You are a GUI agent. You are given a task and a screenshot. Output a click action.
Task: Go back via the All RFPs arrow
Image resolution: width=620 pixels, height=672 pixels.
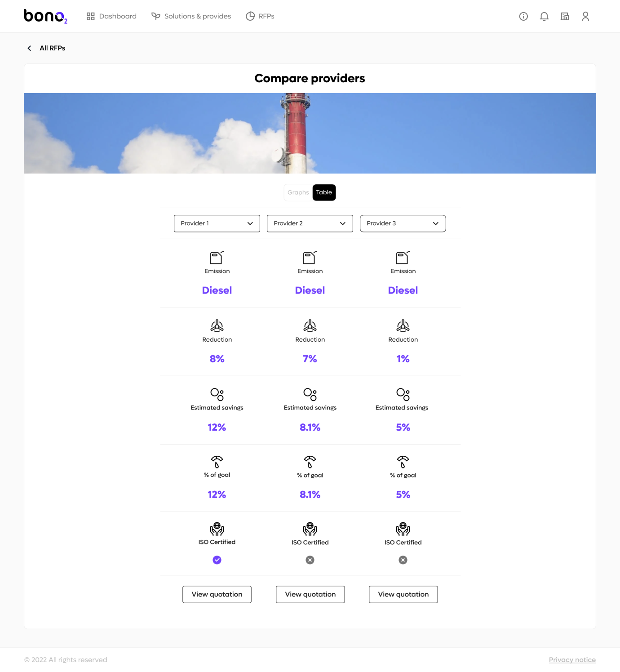pyautogui.click(x=29, y=48)
